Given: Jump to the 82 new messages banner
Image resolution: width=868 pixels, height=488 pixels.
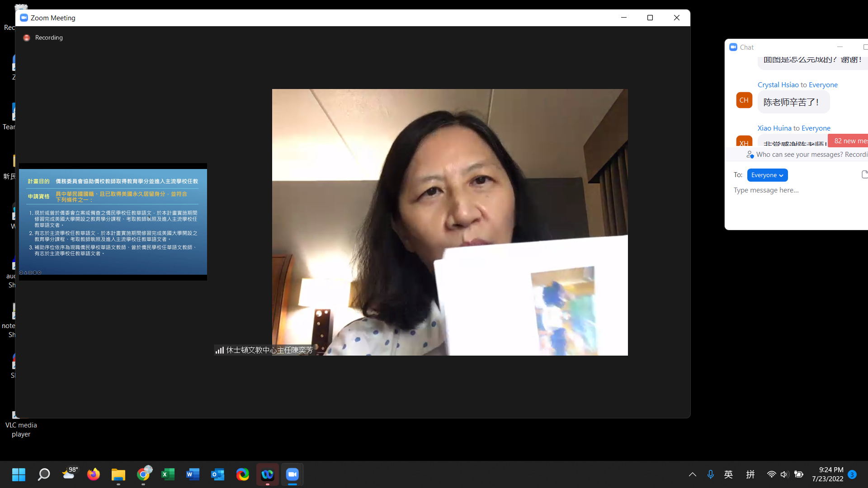Looking at the screenshot, I should click(849, 141).
